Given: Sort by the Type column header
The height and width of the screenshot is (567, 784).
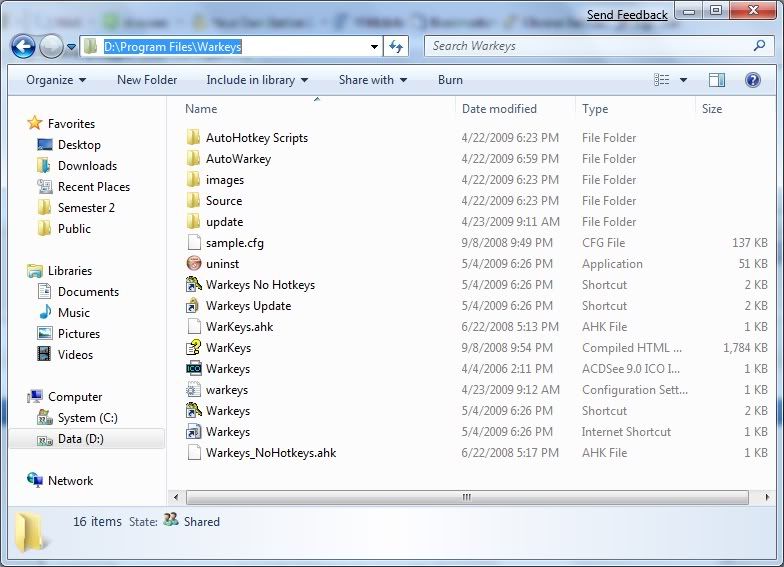Looking at the screenshot, I should click(x=595, y=109).
